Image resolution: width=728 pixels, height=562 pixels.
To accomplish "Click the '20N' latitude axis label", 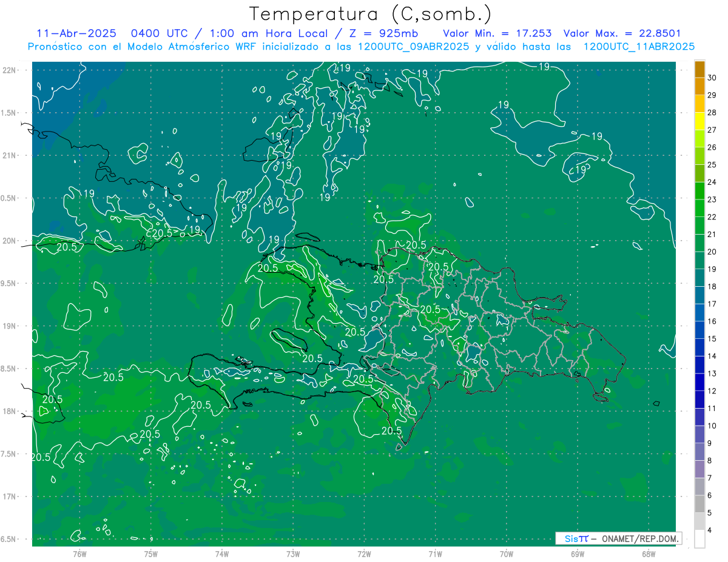I will click(8, 241).
